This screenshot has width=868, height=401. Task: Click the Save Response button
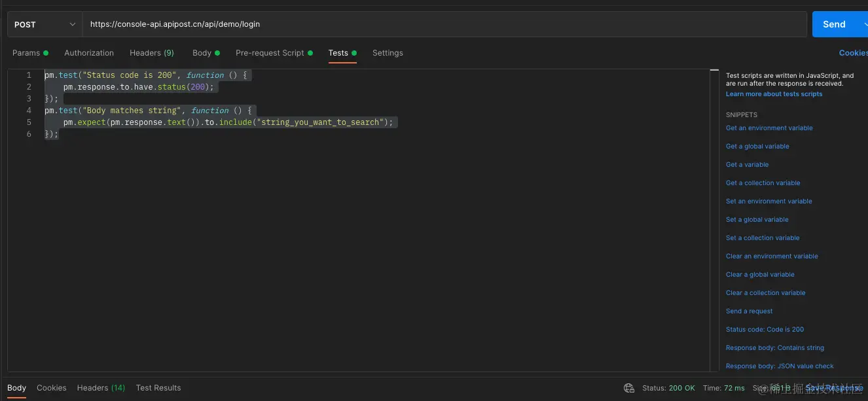coord(833,388)
